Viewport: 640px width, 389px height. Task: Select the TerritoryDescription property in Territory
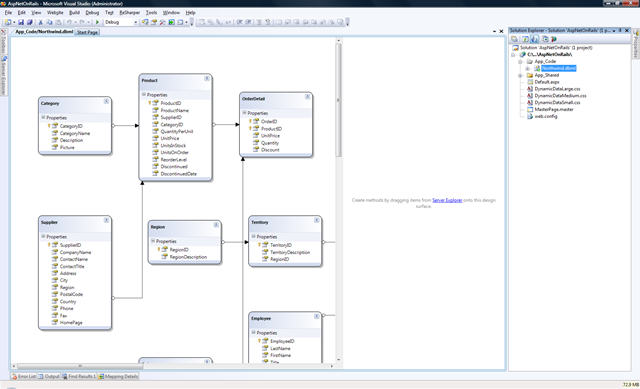(290, 252)
